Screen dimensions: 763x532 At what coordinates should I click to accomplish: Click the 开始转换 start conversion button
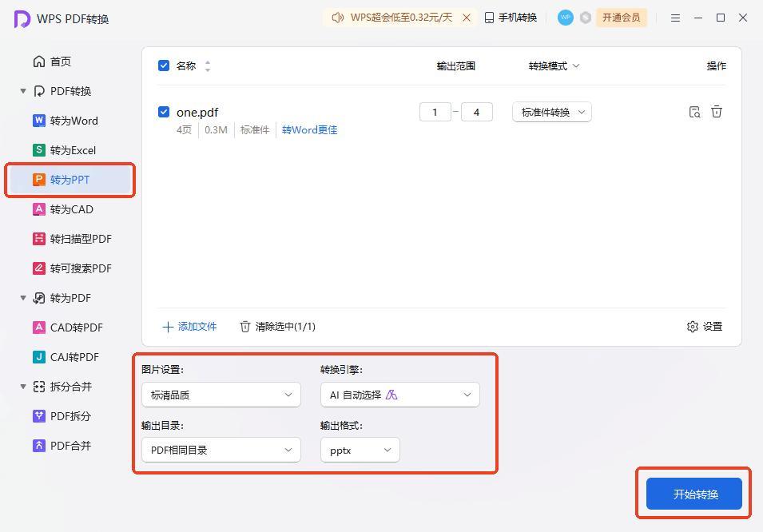[693, 494]
